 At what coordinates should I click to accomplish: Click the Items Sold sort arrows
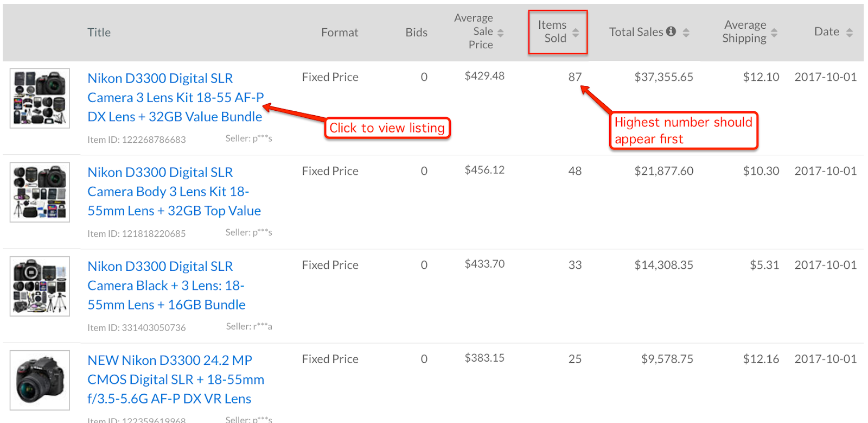[576, 33]
